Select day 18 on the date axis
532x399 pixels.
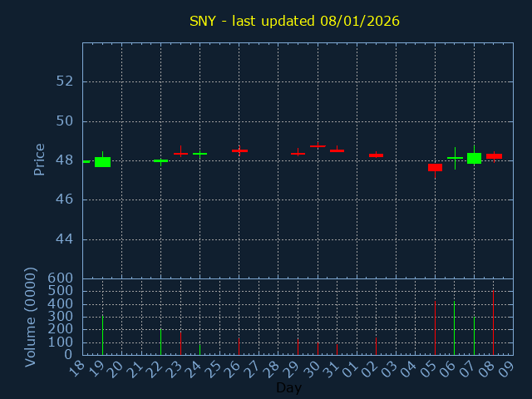pos(76,368)
